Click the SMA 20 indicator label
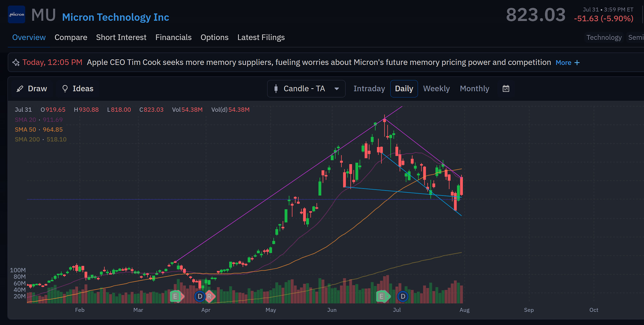 tap(39, 120)
